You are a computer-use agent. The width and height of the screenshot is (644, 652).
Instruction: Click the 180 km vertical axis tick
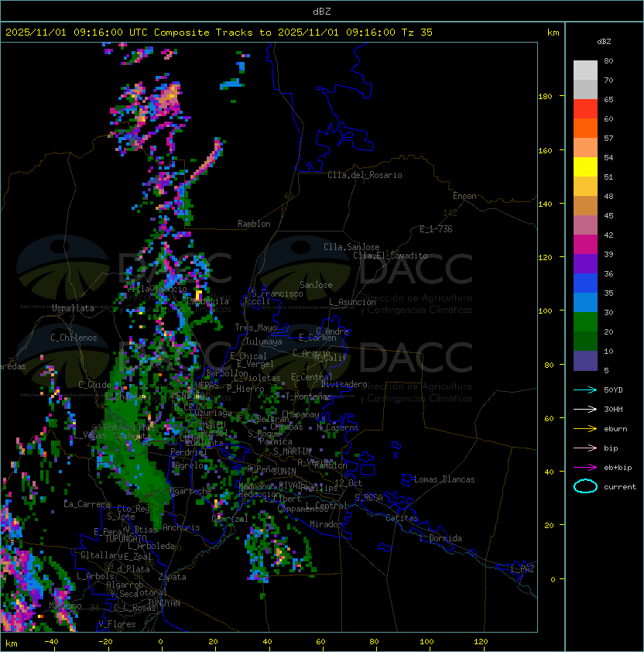pos(545,96)
